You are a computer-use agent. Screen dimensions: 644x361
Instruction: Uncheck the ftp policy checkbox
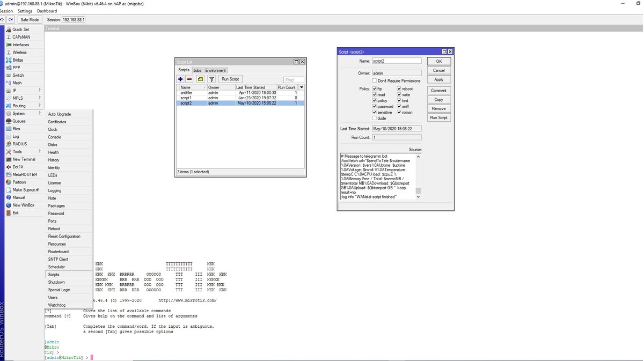[375, 89]
